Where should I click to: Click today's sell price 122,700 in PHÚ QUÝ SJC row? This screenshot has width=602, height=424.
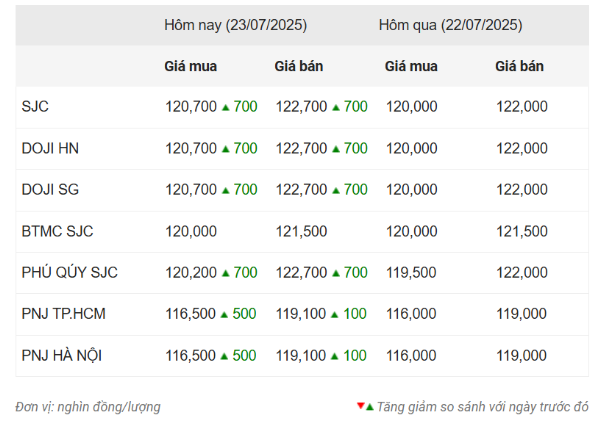301,273
